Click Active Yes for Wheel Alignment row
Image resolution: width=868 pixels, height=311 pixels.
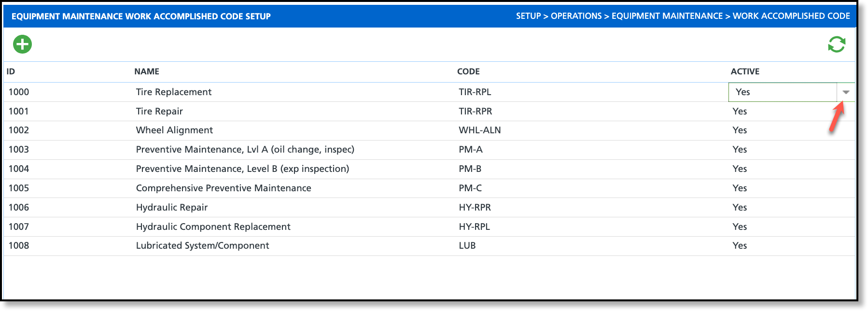(740, 130)
